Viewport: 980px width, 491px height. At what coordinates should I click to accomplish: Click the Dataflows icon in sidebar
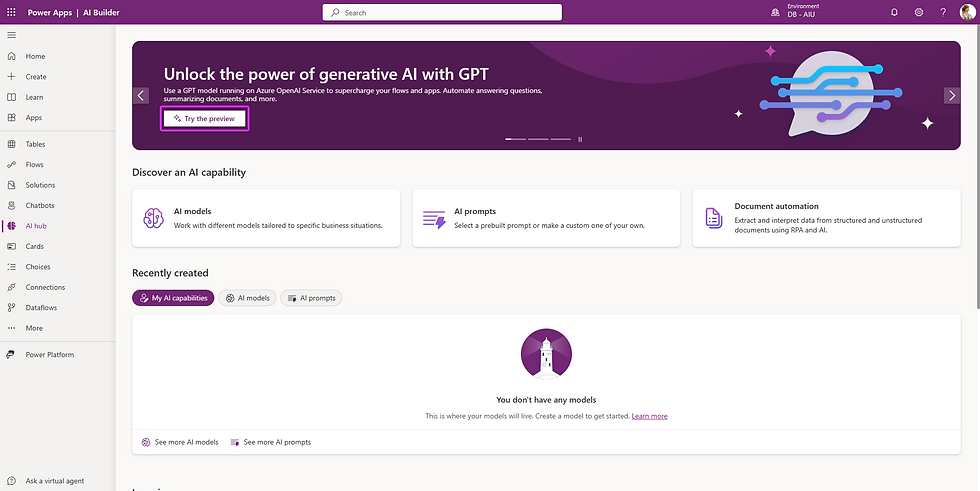coord(11,308)
